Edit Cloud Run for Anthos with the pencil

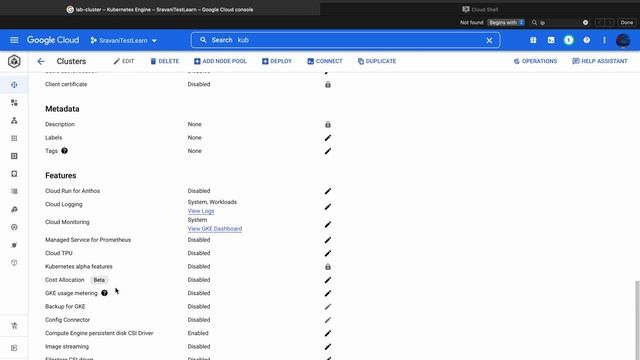click(328, 191)
